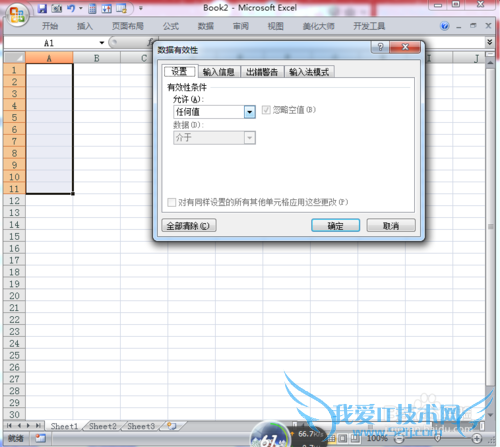This screenshot has width=500, height=447.
Task: Click the 全部清除 button
Action: (189, 226)
